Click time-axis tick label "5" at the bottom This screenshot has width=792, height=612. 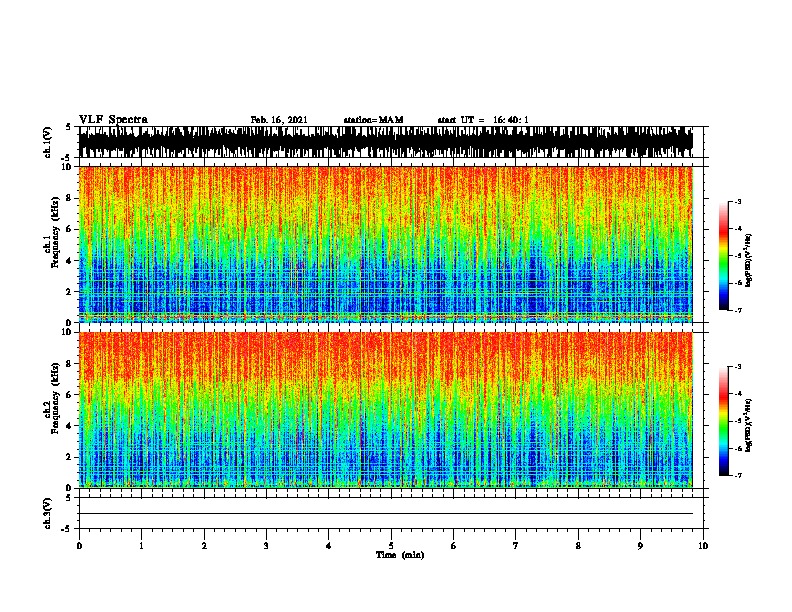(x=391, y=546)
